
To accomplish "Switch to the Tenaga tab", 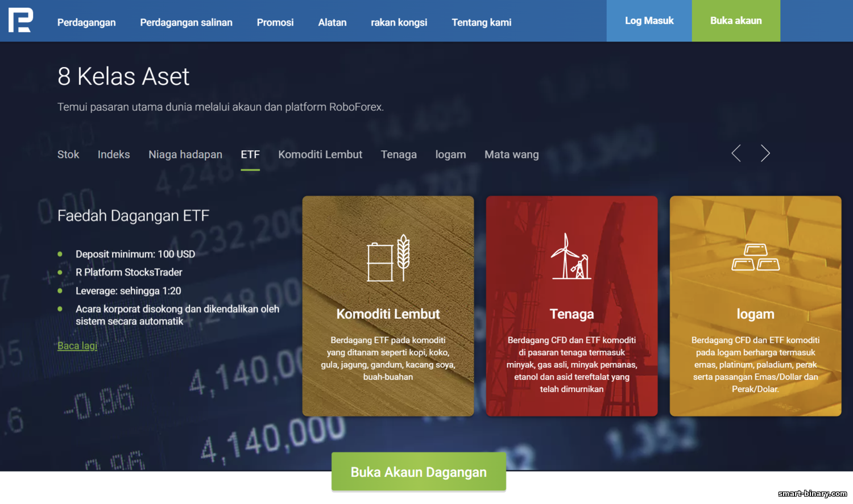I will click(x=399, y=155).
